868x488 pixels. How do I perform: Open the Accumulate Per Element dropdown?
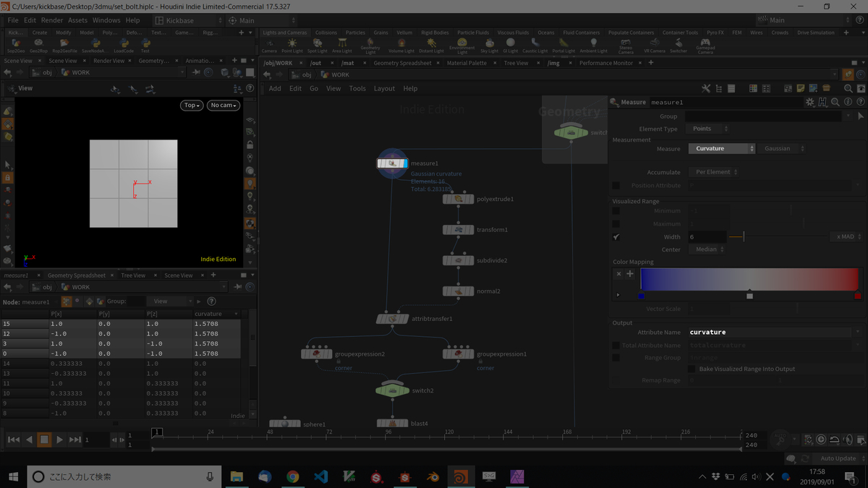713,172
